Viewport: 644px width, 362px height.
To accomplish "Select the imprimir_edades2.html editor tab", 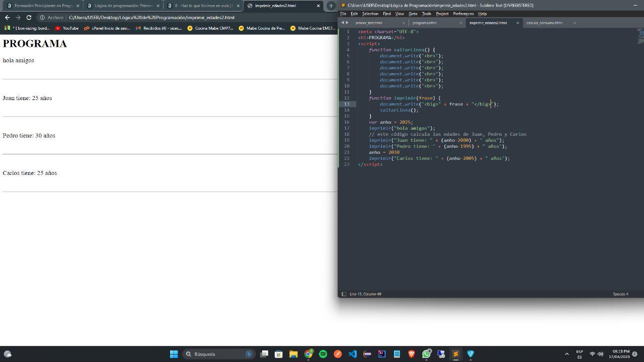I will [488, 23].
